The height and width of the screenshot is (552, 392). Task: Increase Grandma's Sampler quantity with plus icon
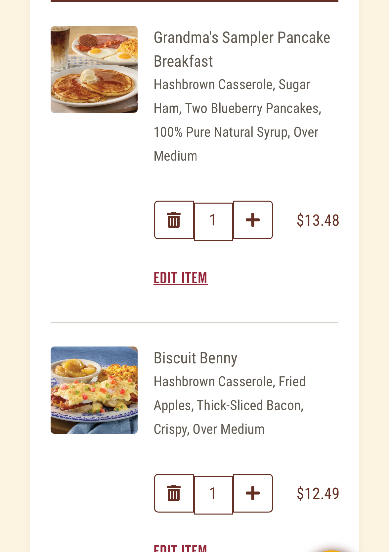coord(253,220)
